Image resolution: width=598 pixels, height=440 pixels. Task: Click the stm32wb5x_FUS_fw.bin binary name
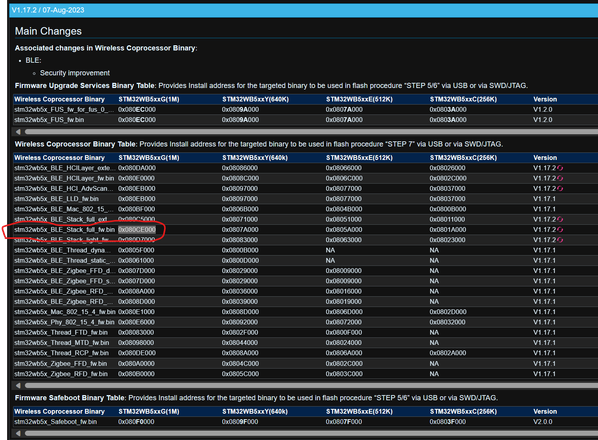tap(49, 120)
